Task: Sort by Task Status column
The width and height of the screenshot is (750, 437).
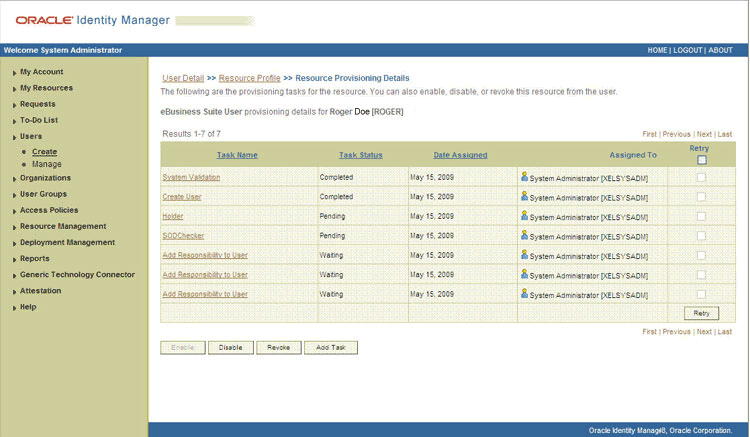Action: [x=361, y=155]
